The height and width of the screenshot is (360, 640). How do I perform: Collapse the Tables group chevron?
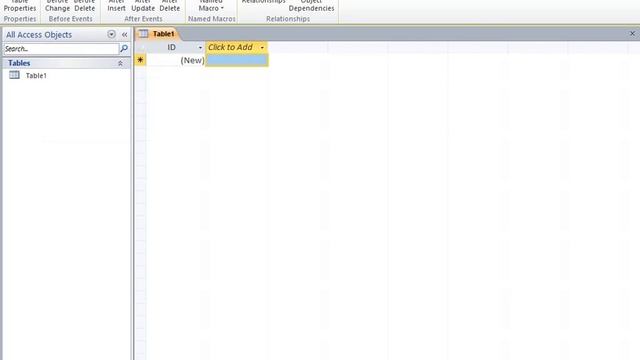(x=120, y=63)
